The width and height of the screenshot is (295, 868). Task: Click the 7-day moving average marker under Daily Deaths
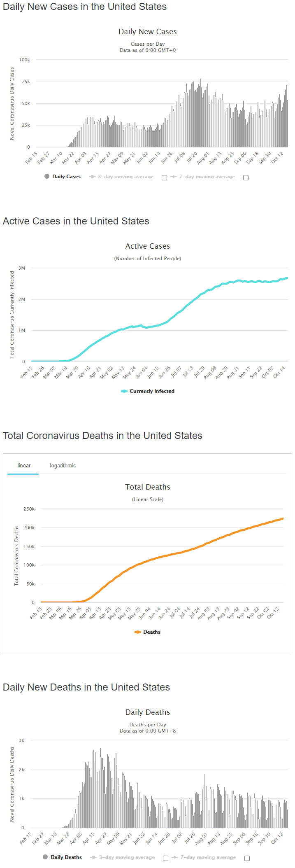coord(175,857)
